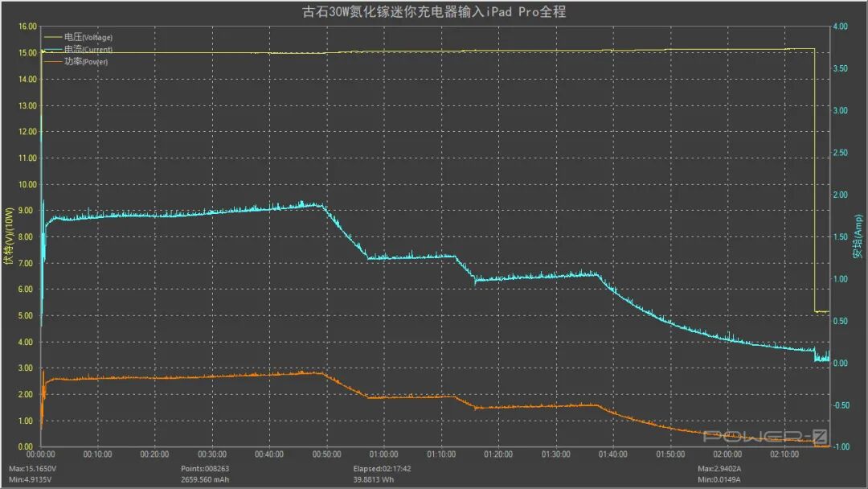This screenshot has height=489, width=868.
Task: Click the 3.50 ampere axis label
Action: click(841, 68)
